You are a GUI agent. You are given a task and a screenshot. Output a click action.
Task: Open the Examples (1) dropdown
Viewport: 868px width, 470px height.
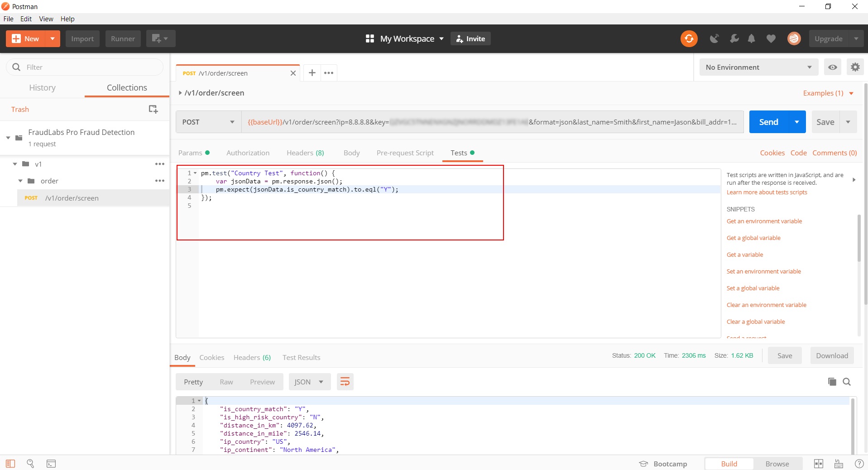[828, 93]
